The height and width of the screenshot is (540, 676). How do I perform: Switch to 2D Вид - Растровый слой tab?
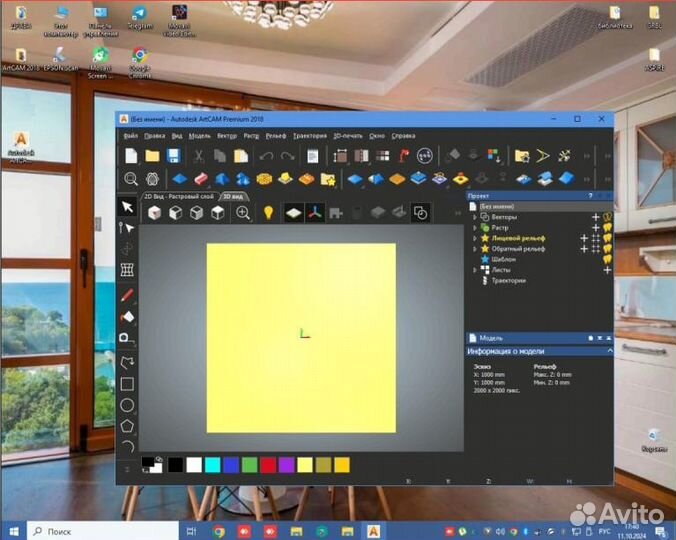click(179, 197)
